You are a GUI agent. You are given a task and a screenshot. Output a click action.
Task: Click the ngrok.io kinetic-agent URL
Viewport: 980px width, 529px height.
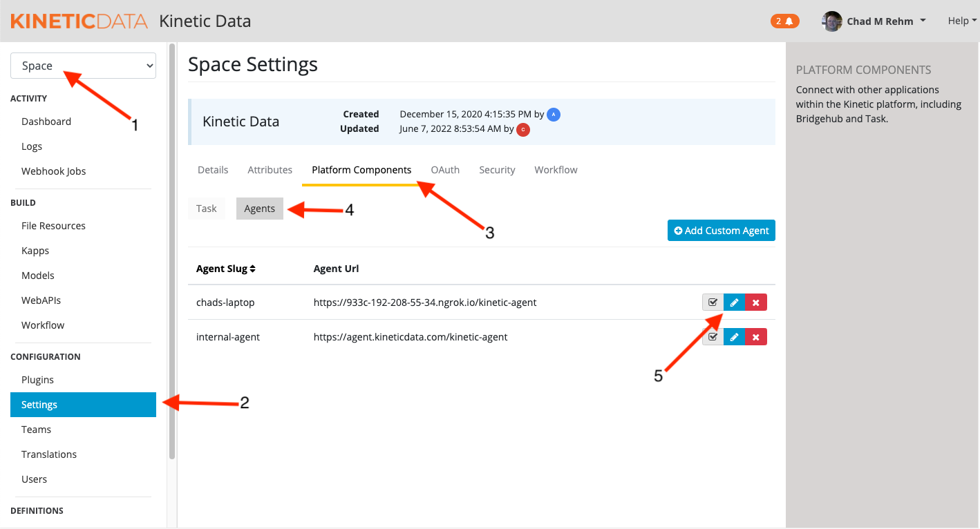coord(425,302)
